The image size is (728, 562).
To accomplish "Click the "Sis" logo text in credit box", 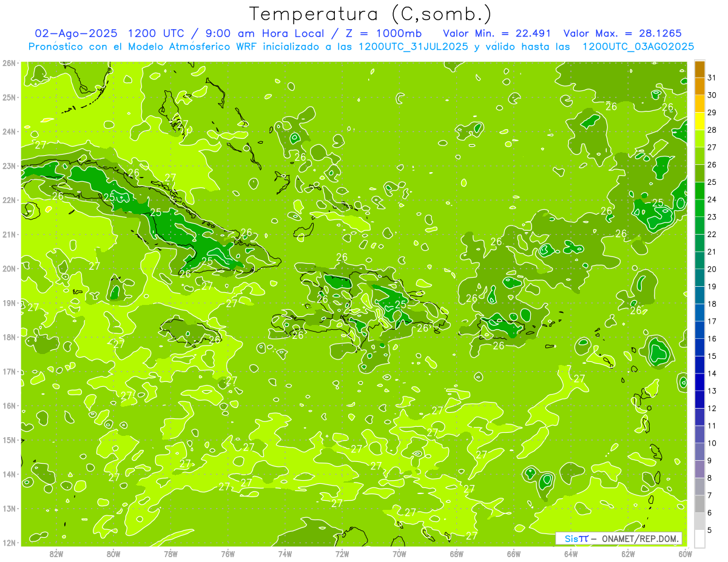I will (x=571, y=538).
